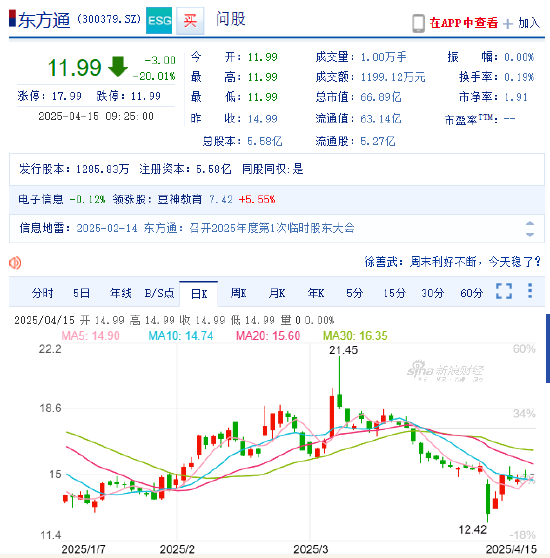The image size is (550, 558).
Task: Click the 12.42 low price marker
Action: click(x=472, y=530)
